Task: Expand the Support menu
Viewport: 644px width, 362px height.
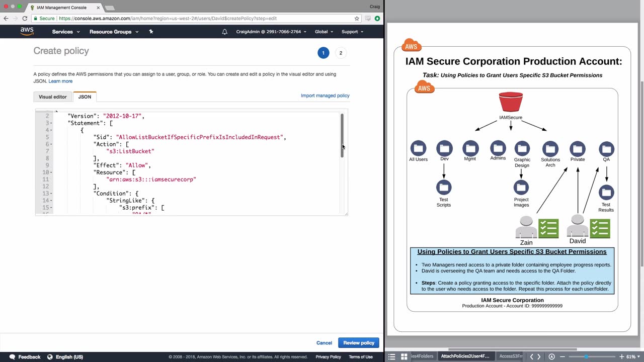Action: pyautogui.click(x=352, y=32)
